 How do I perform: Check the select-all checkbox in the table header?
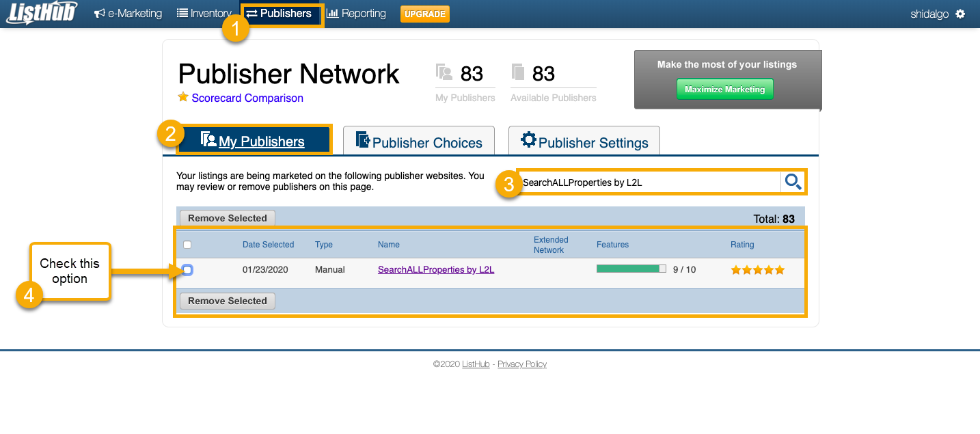tap(187, 244)
